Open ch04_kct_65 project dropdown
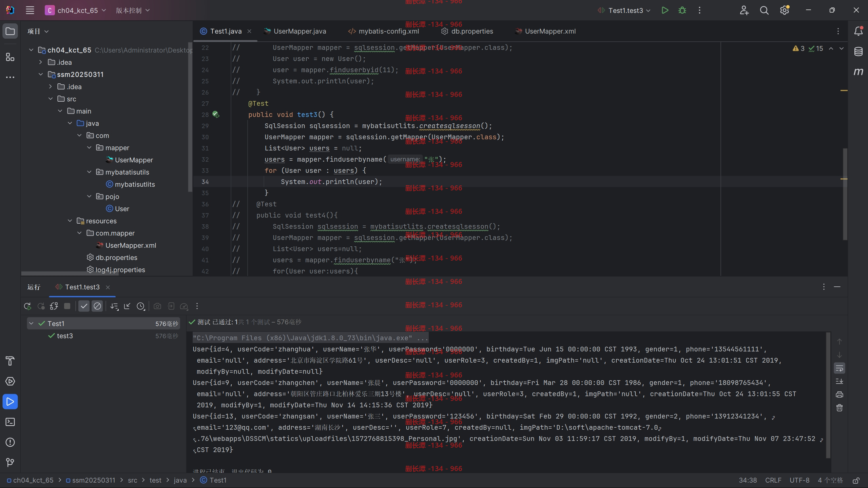This screenshot has width=868, height=488. pyautogui.click(x=76, y=10)
